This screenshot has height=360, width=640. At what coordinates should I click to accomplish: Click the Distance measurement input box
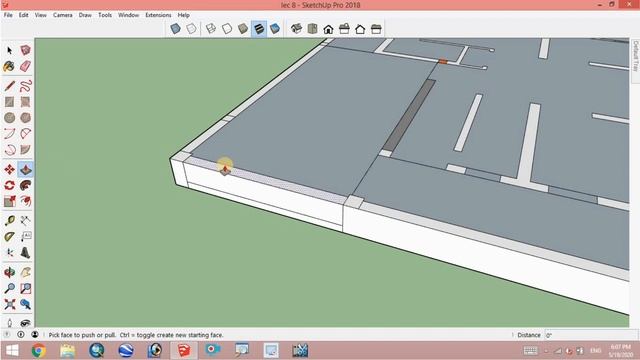(x=591, y=335)
